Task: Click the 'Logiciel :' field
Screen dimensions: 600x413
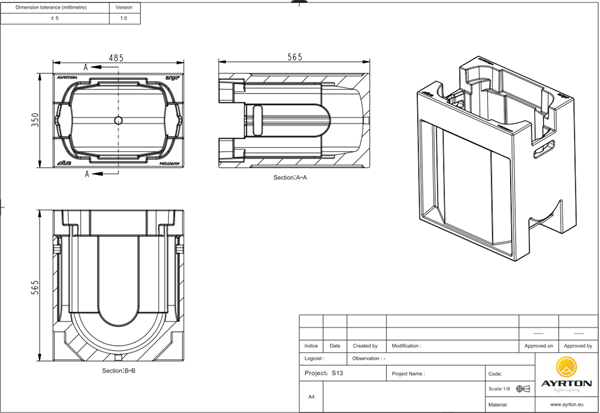Action: click(x=323, y=359)
